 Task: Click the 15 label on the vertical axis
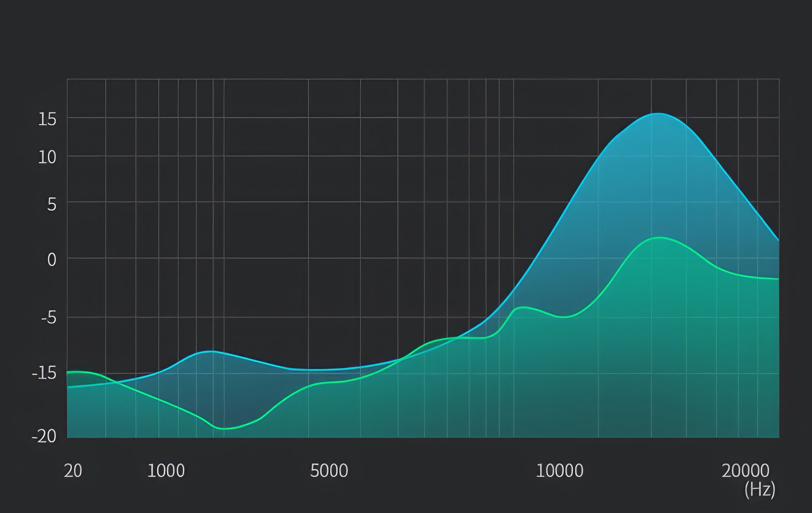47,119
